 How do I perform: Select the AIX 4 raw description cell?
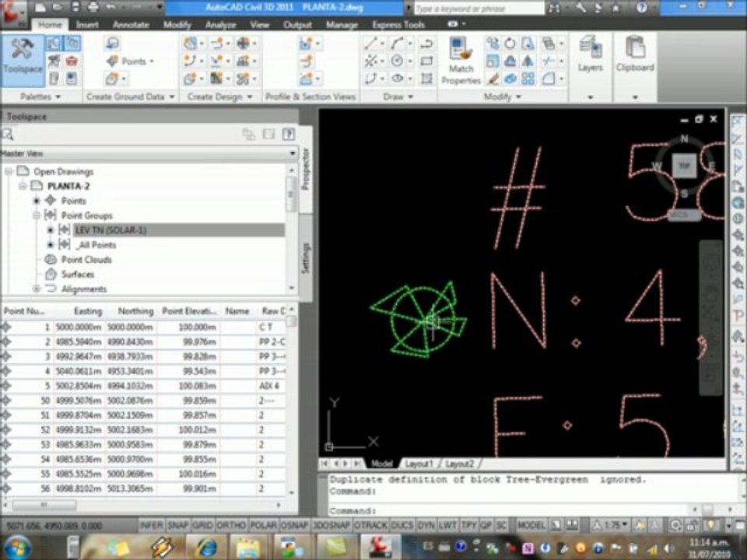point(272,386)
